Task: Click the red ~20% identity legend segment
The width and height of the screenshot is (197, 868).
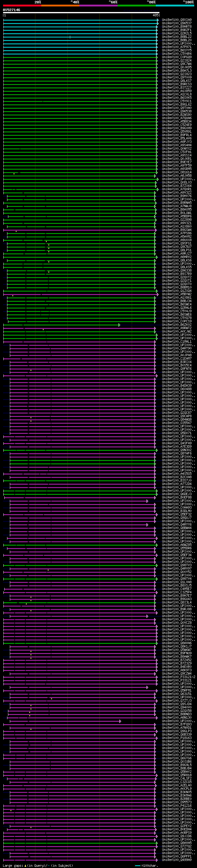Action: coord(22,6)
